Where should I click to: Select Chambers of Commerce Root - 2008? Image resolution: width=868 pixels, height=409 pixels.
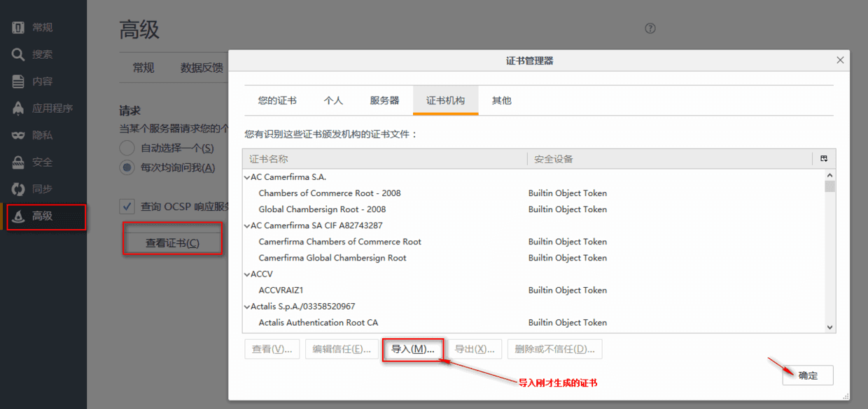pos(330,193)
